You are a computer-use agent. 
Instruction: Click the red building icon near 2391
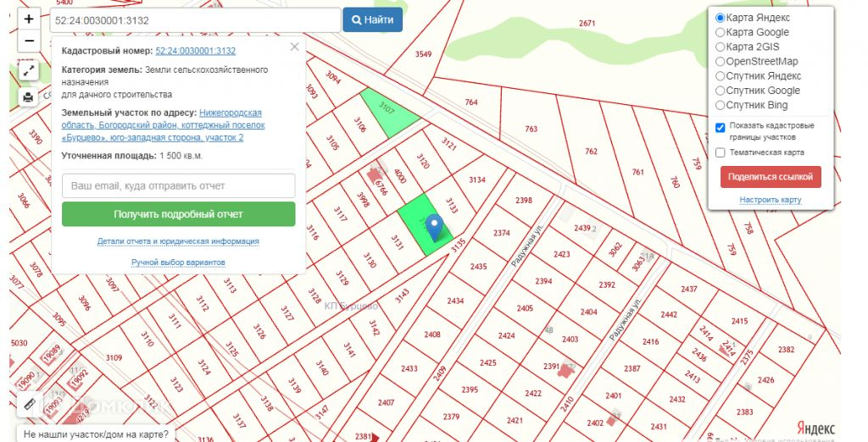[565, 369]
